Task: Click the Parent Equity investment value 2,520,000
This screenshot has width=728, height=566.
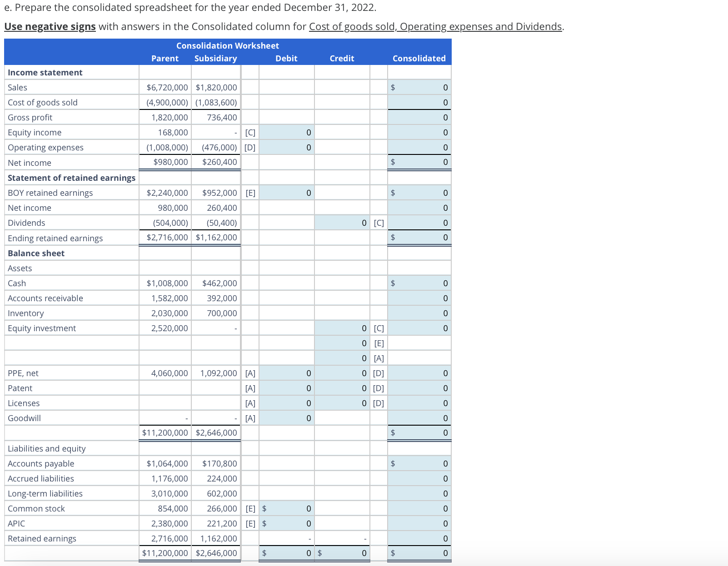Action: coord(170,328)
